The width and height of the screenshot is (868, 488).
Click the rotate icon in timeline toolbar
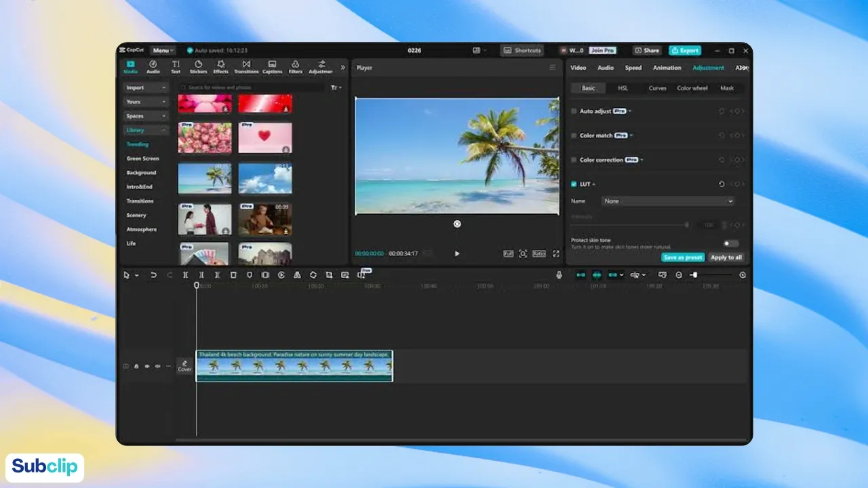[x=313, y=274]
